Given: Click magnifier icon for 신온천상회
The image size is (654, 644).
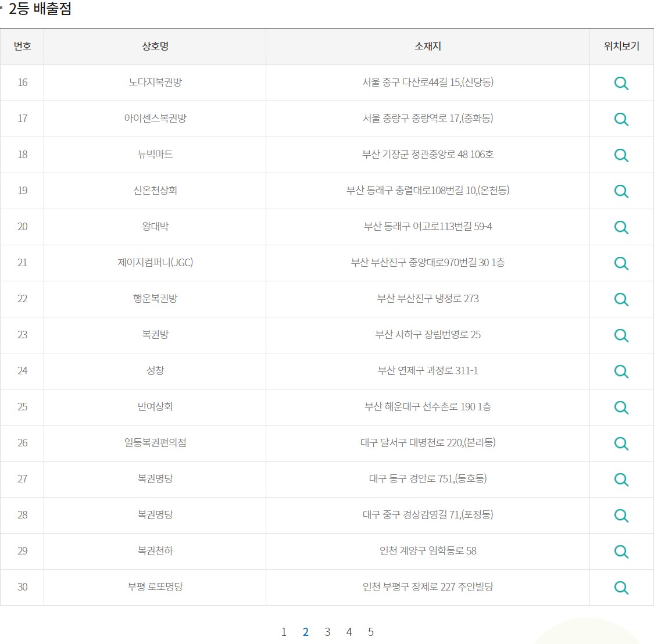Looking at the screenshot, I should tap(621, 191).
